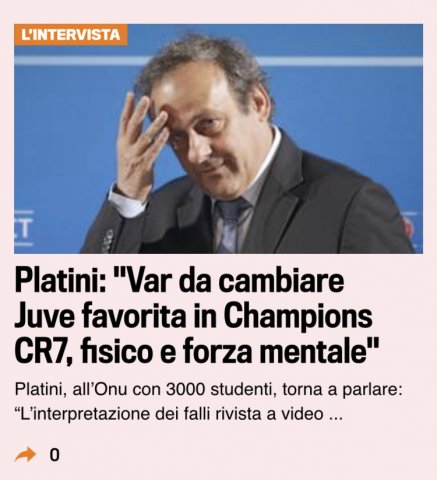Click the lapel pin badge on the jacket
The height and width of the screenshot is (480, 437).
pos(107,240)
